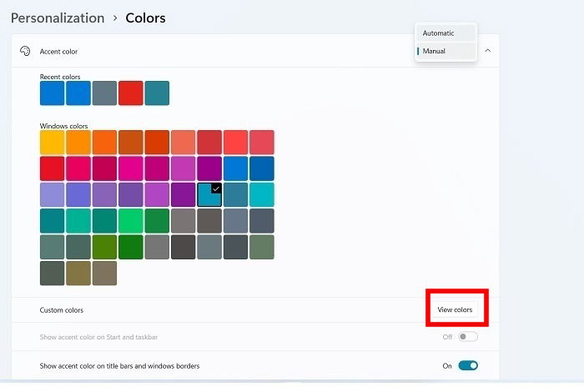The image size is (584, 392).
Task: Choose the bright green Windows color swatch
Action: pos(131,221)
